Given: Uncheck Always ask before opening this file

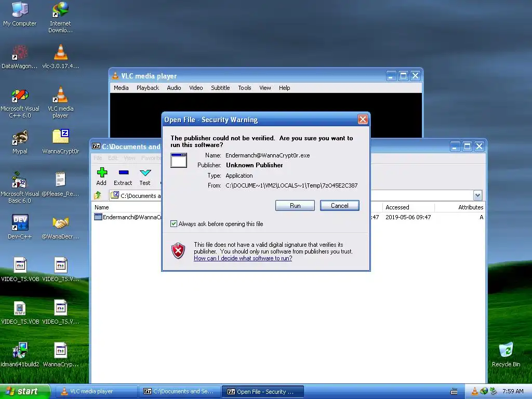Looking at the screenshot, I should [x=174, y=223].
